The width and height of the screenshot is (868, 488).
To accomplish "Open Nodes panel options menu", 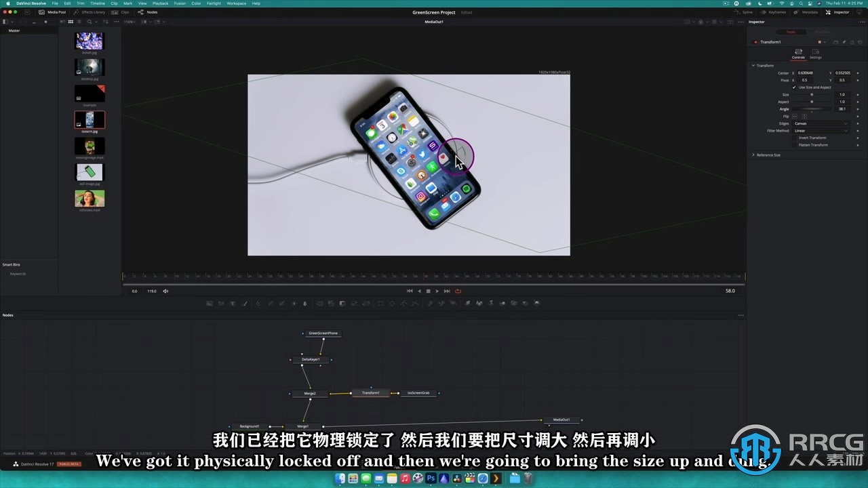I will [741, 315].
